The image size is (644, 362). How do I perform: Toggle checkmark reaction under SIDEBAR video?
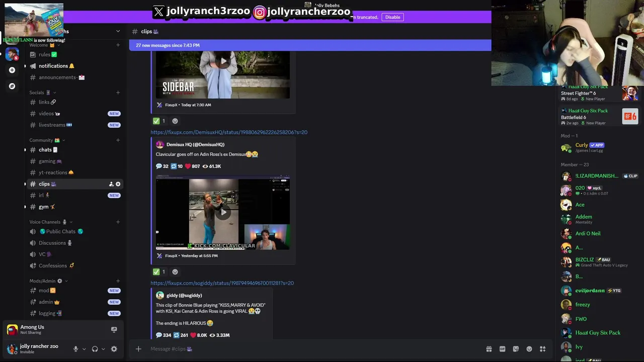coord(159,121)
